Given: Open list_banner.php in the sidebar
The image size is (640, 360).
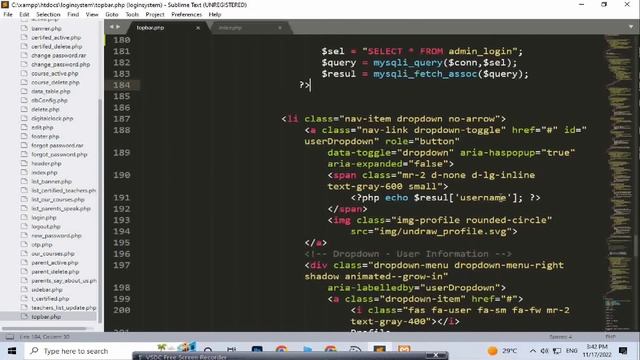Looking at the screenshot, I should point(51,181).
